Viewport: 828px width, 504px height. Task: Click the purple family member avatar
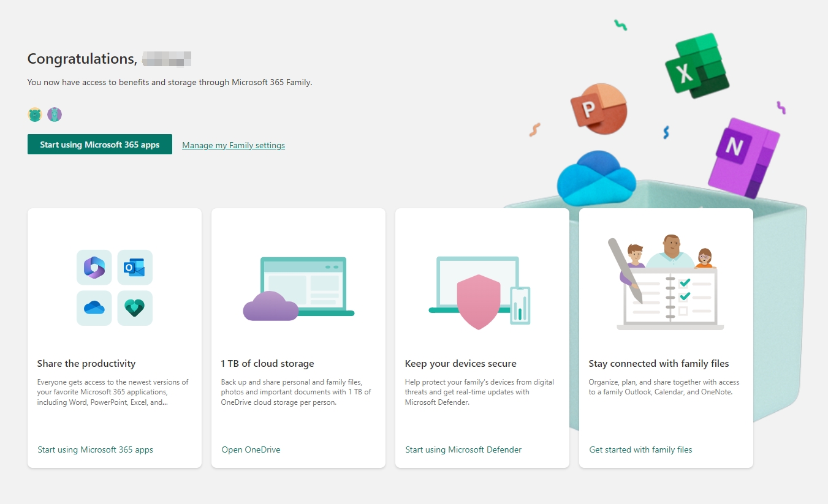(x=55, y=115)
